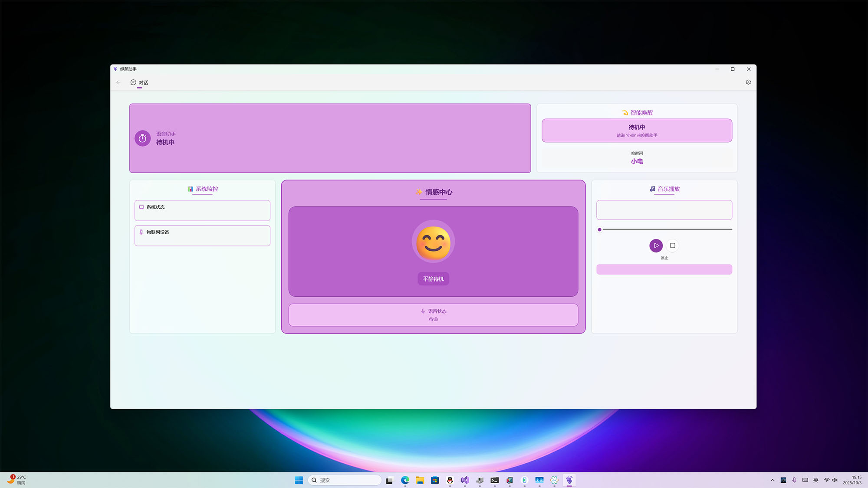Open Microsoft Edge from the taskbar

coord(405,480)
